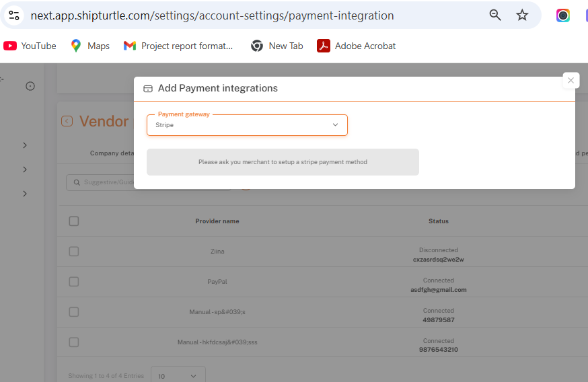Click the circular target icon in sidebar
The height and width of the screenshot is (382, 588).
(x=30, y=86)
